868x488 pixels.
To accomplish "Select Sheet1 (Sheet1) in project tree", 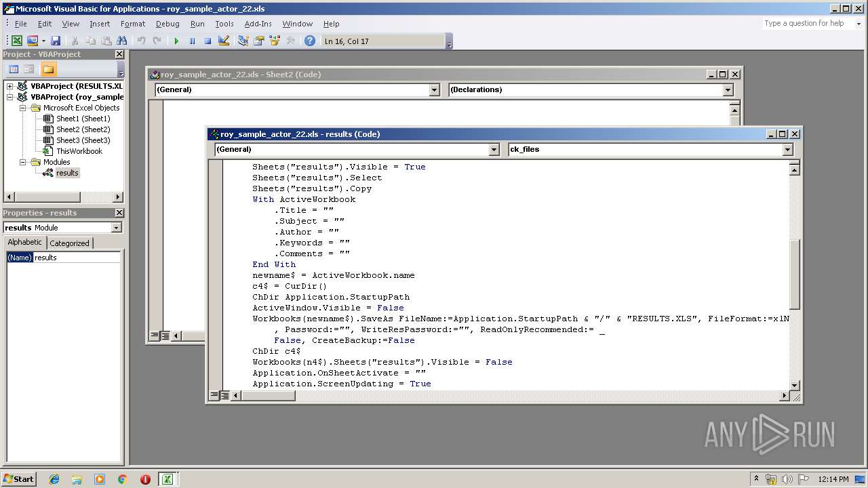I will (83, 119).
